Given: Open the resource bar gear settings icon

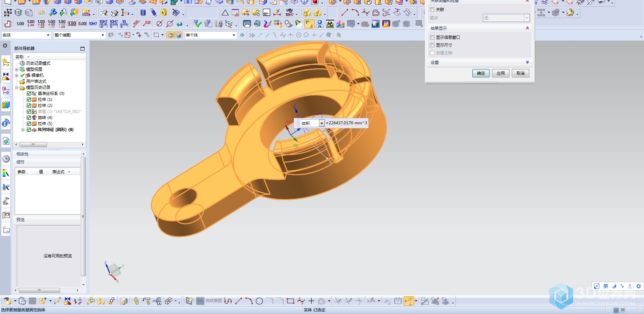Looking at the screenshot, I should tap(5, 46).
